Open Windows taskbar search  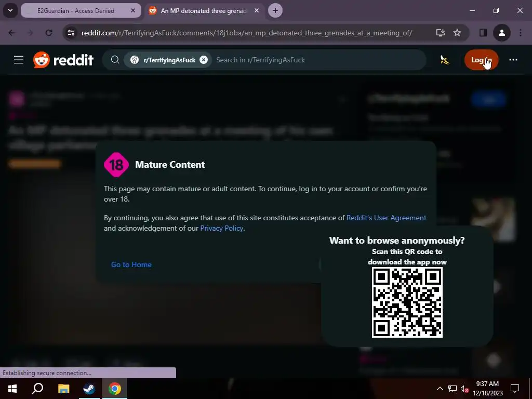(37, 389)
